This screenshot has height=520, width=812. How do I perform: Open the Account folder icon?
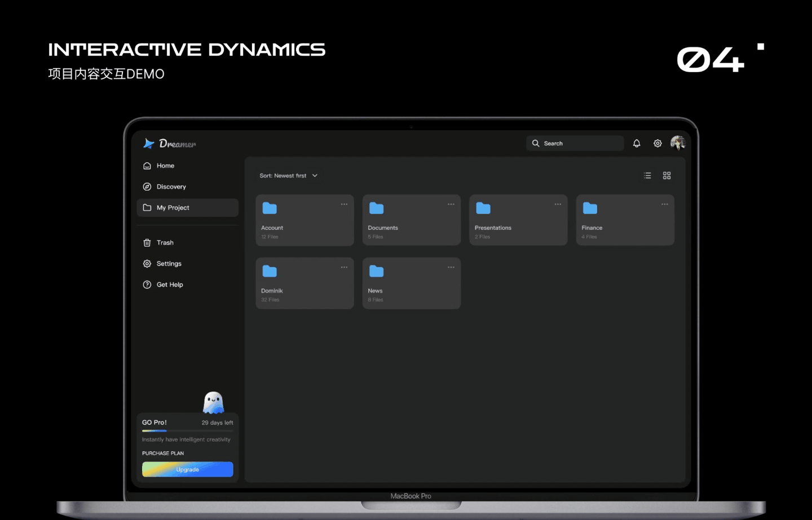point(270,208)
